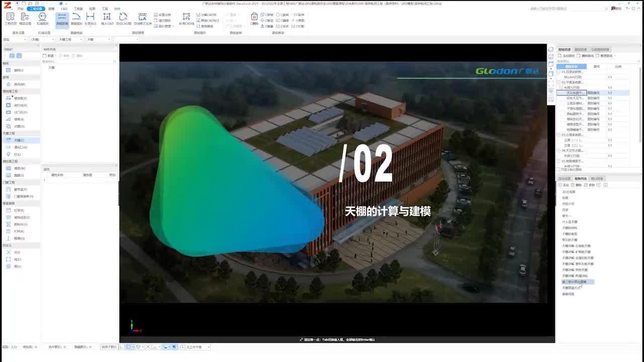Screen dimensions: 644x362
Task: Click the 插入CAD ribbon icon
Action: point(107,20)
